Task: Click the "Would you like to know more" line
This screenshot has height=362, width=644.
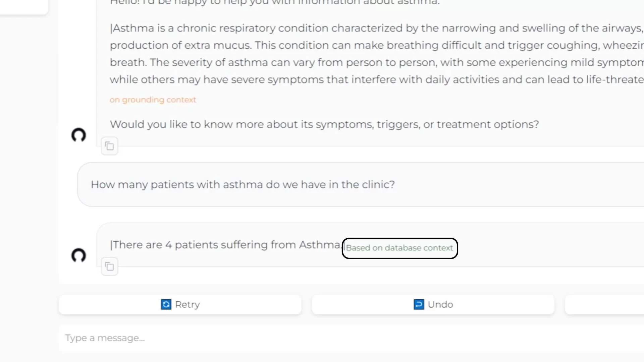Action: click(x=324, y=124)
